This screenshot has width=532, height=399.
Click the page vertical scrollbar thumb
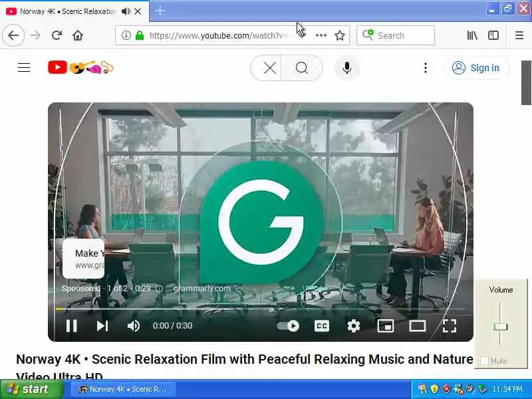tap(526, 82)
